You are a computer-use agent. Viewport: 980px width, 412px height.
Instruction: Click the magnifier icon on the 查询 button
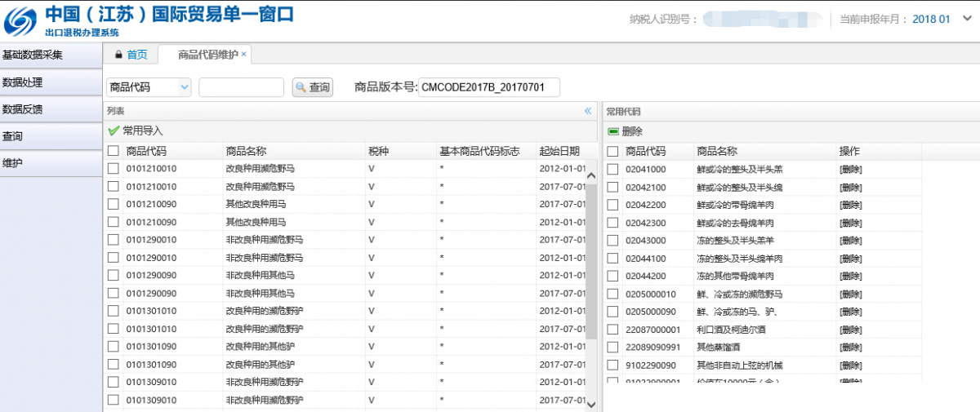pos(301,87)
